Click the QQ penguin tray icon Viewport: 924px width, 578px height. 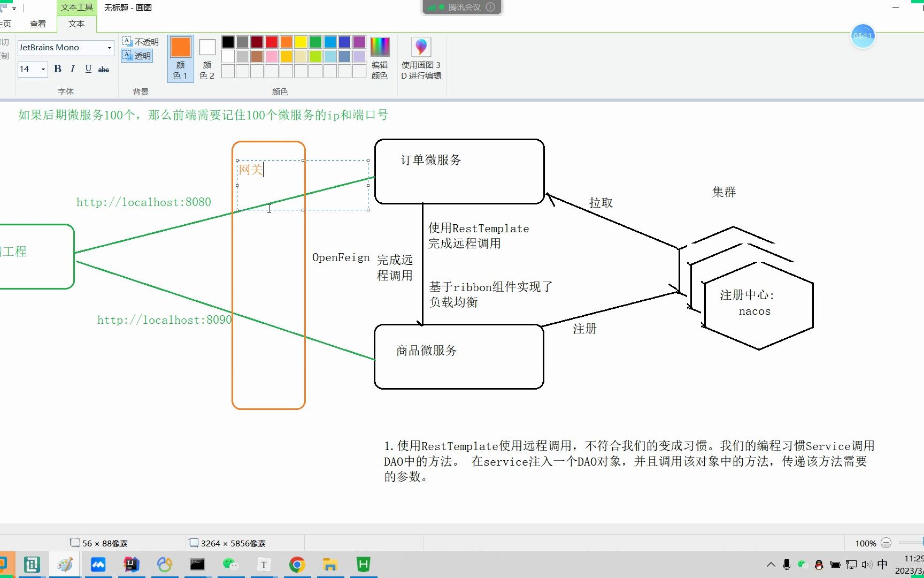point(819,565)
